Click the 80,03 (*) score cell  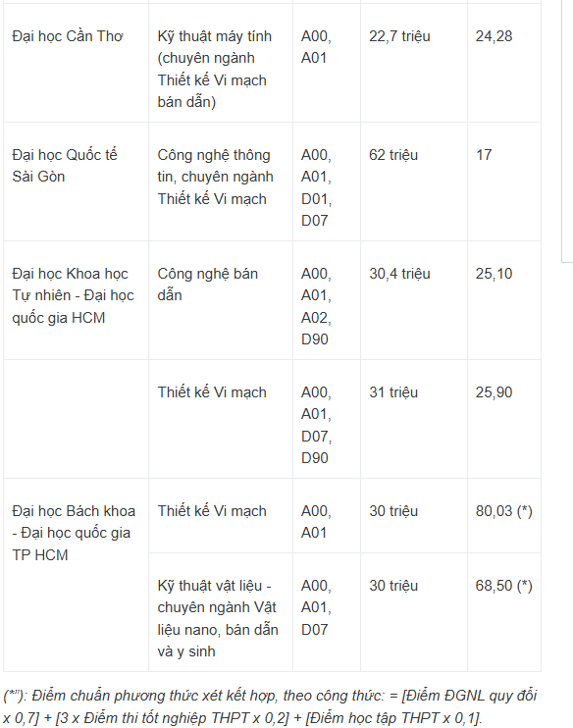503,515
